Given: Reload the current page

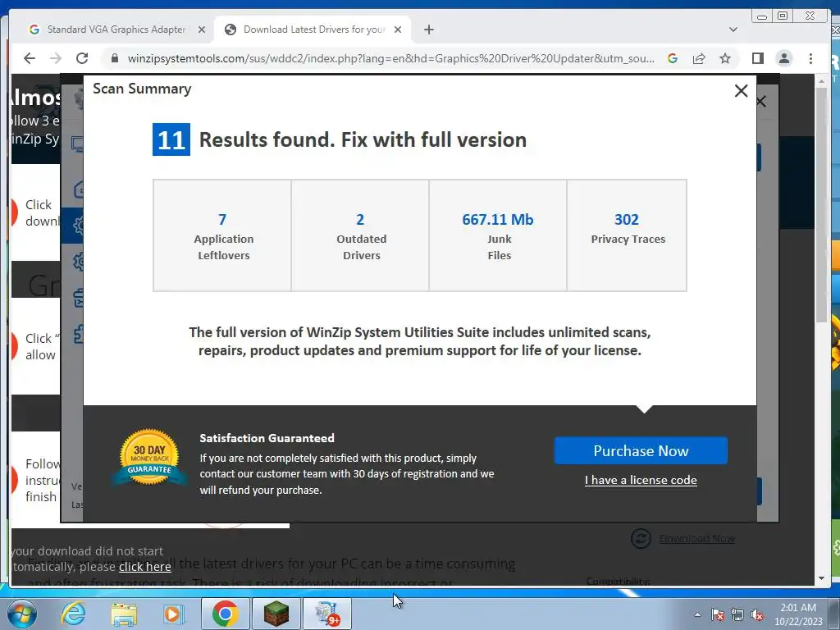Looking at the screenshot, I should coord(82,58).
